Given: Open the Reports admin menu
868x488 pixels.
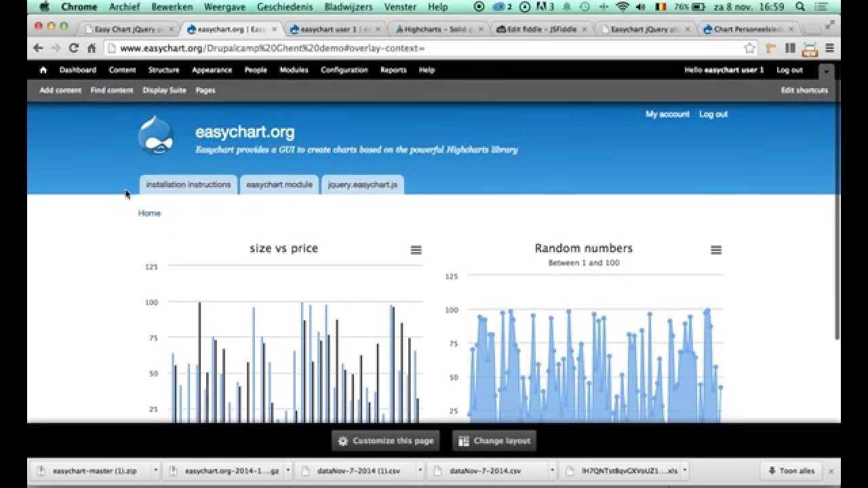Looking at the screenshot, I should click(393, 70).
